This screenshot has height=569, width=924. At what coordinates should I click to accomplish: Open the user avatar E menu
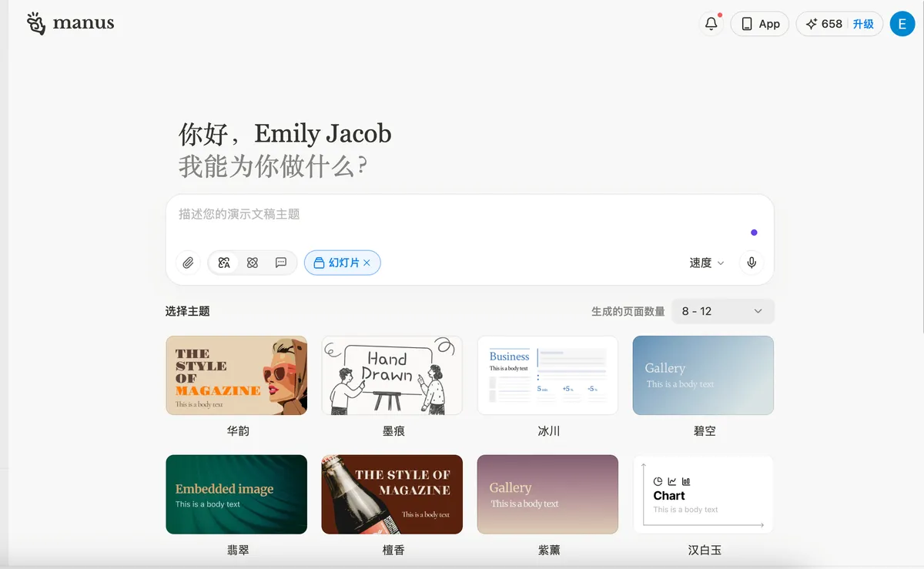pyautogui.click(x=902, y=24)
